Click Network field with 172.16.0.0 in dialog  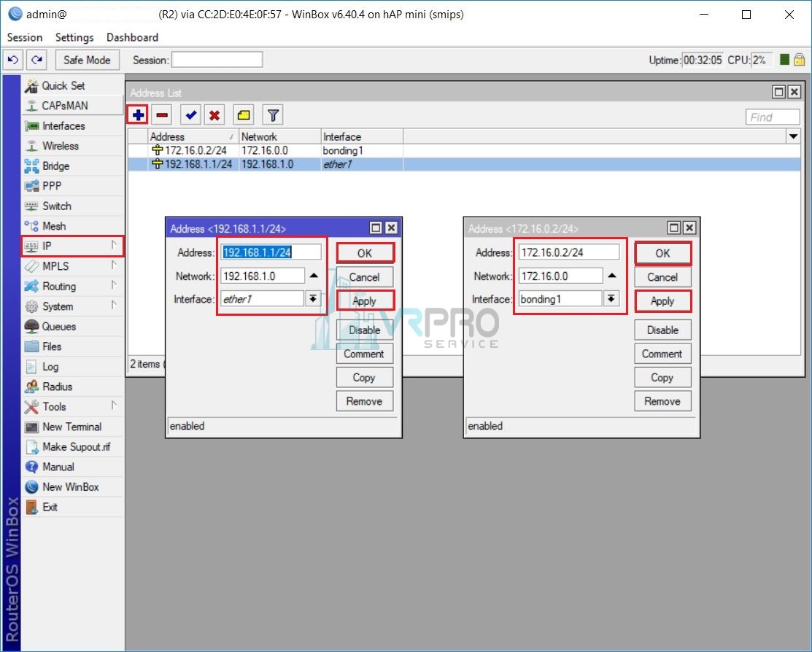click(x=561, y=276)
